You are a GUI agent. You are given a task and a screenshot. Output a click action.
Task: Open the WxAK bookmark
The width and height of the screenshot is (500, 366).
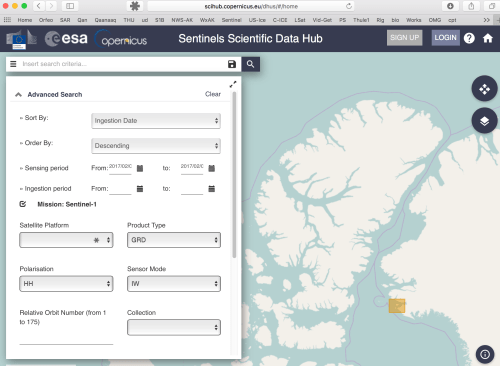[207, 20]
